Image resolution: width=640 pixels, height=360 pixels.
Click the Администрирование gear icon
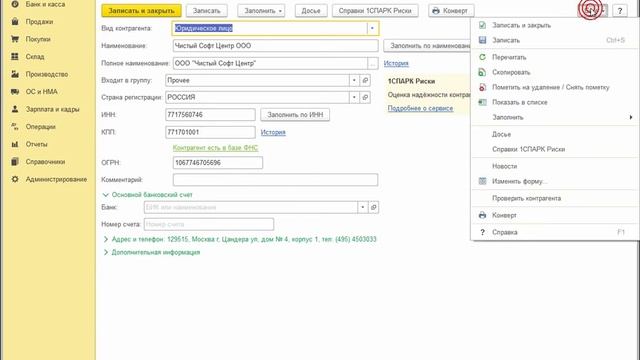[15, 179]
